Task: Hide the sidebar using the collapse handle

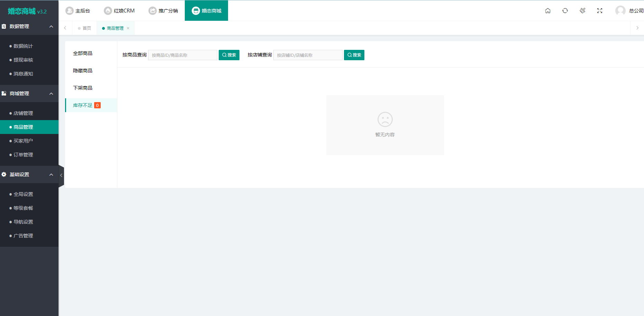Action: point(61,175)
